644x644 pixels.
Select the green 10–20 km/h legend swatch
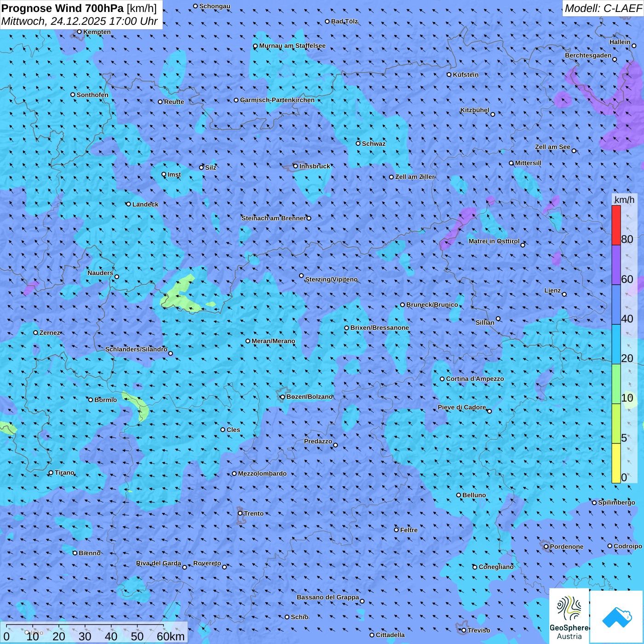click(616, 384)
